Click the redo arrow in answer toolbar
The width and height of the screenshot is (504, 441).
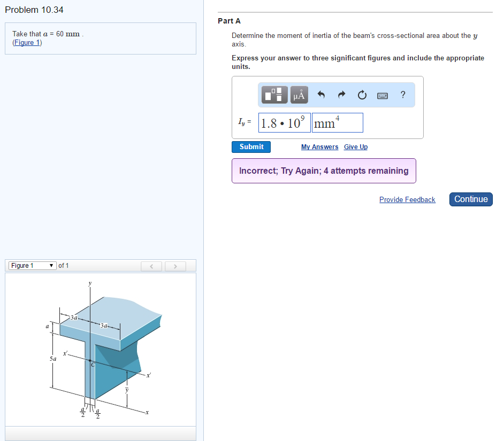(341, 95)
